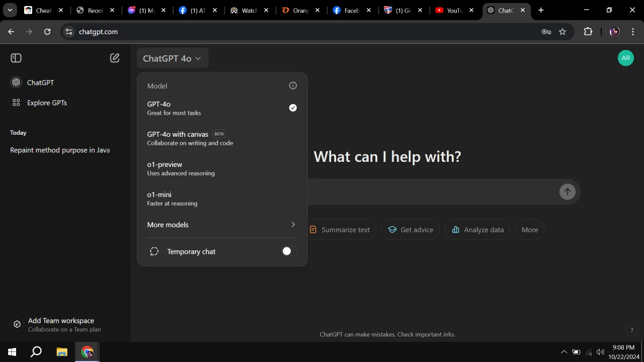Show More suggestion chips
Screen dimensions: 644x362
pyautogui.click(x=530, y=230)
